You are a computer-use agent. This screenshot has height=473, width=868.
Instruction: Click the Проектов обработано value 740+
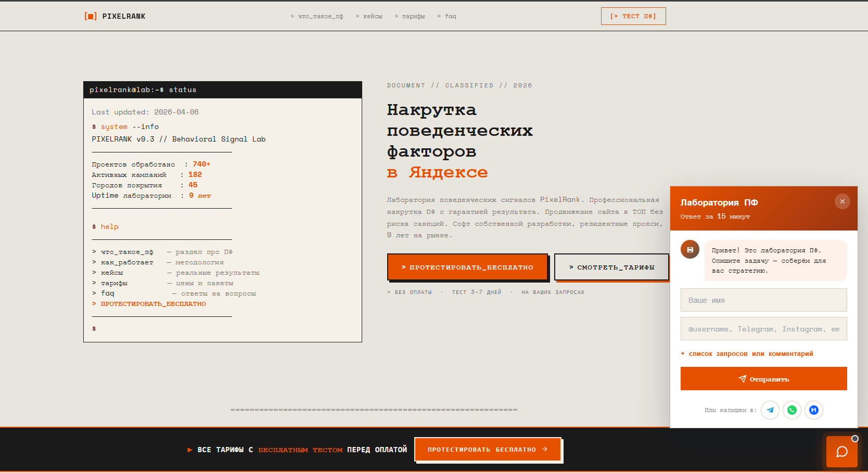[201, 164]
